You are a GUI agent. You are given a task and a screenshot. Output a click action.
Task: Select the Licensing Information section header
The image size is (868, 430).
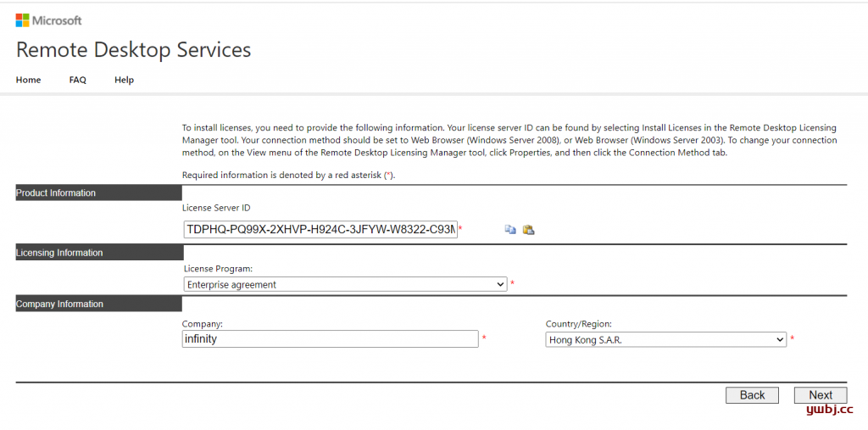(x=100, y=253)
